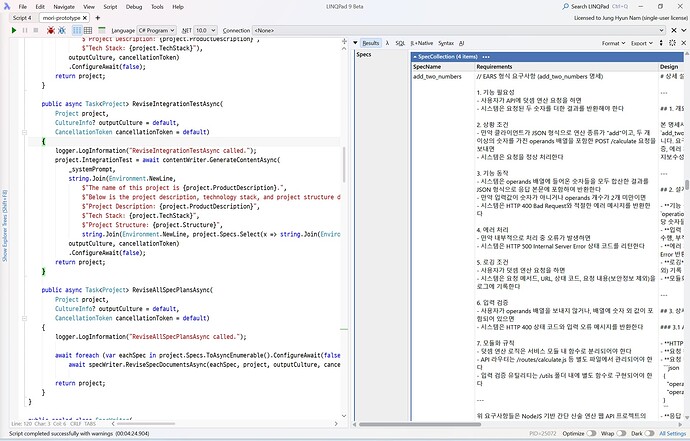Select the Syntax output tab
690x441 pixels.
(x=446, y=43)
